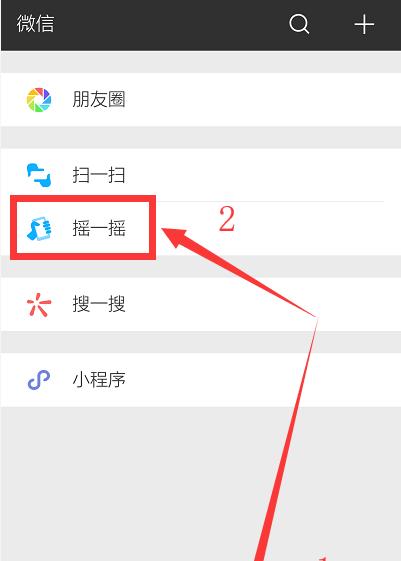Viewport: 401px width, 561px height.
Task: Choose the 摇一摇 entry text
Action: coord(99,228)
